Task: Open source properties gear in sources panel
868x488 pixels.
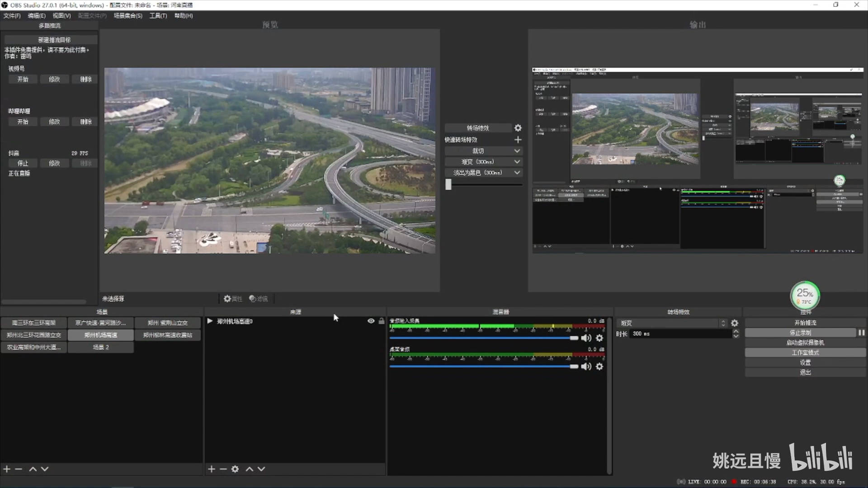Action: click(235, 469)
